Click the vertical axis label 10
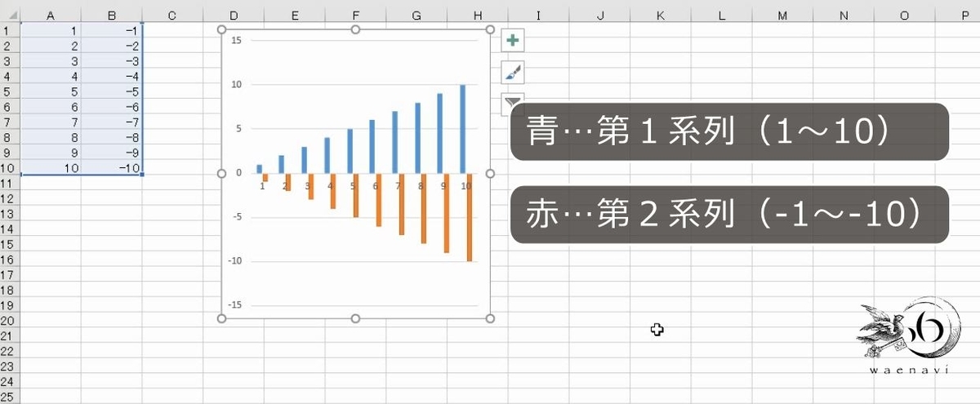The image size is (980, 404). pyautogui.click(x=238, y=84)
